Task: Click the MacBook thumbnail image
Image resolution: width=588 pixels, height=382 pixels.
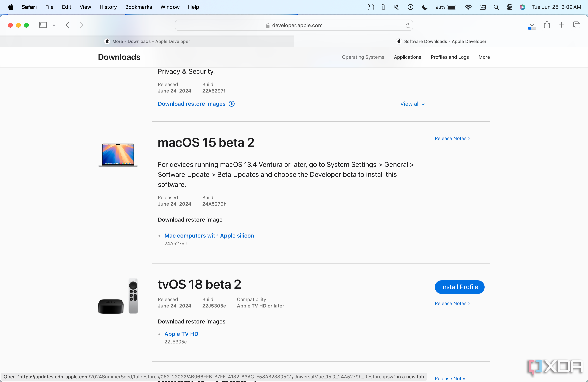Action: 118,155
